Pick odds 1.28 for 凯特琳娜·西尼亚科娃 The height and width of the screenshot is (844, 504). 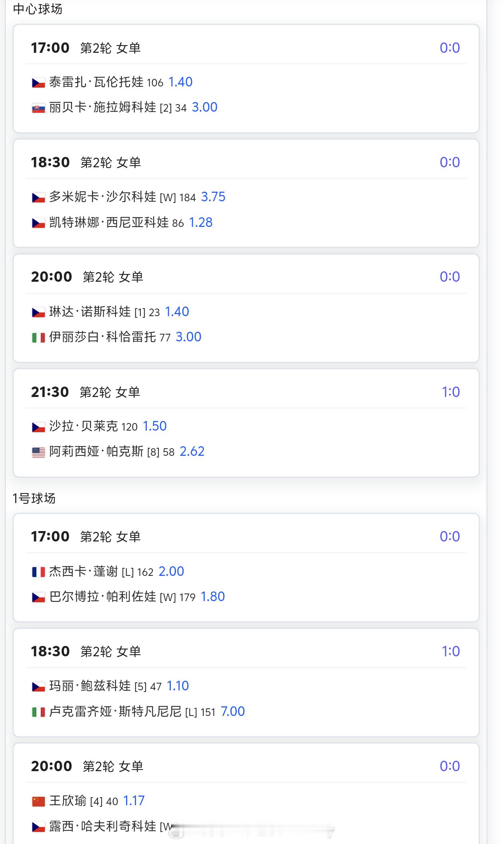coord(200,223)
